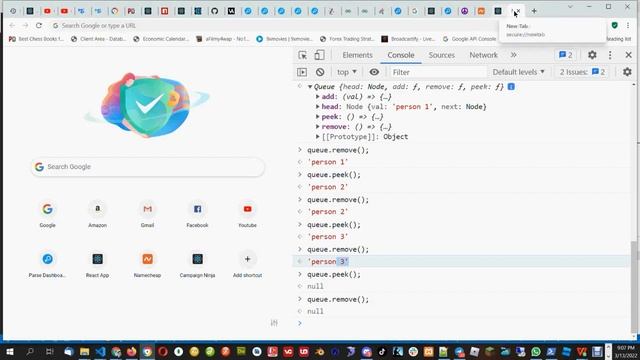This screenshot has width=640, height=360.
Task: Open the 'Best Chess Books' bookmark
Action: [x=36, y=39]
